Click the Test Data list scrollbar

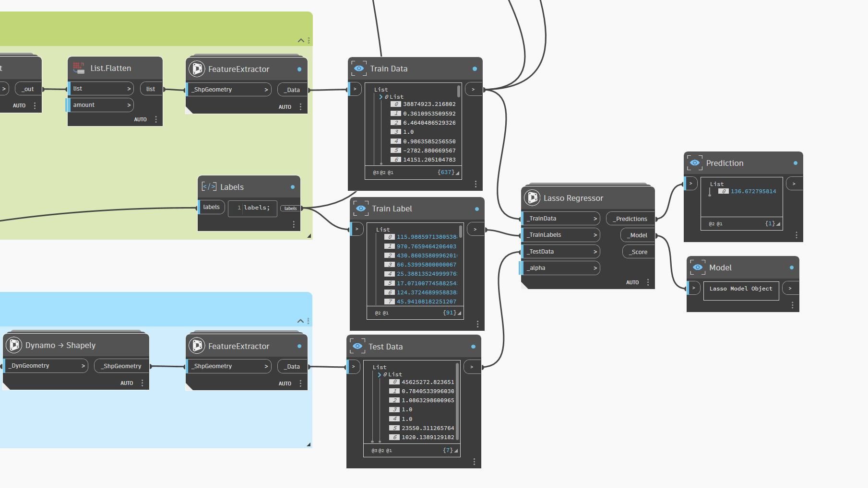pos(457,401)
